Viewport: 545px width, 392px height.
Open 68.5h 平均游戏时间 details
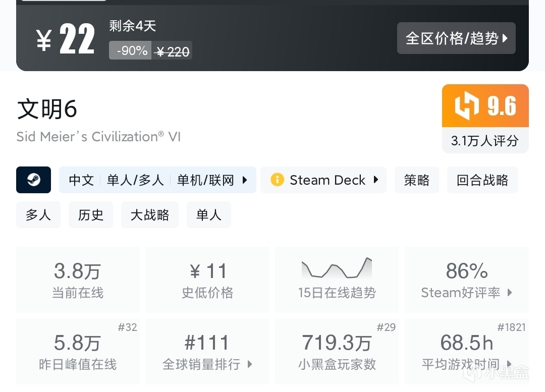[466, 352]
